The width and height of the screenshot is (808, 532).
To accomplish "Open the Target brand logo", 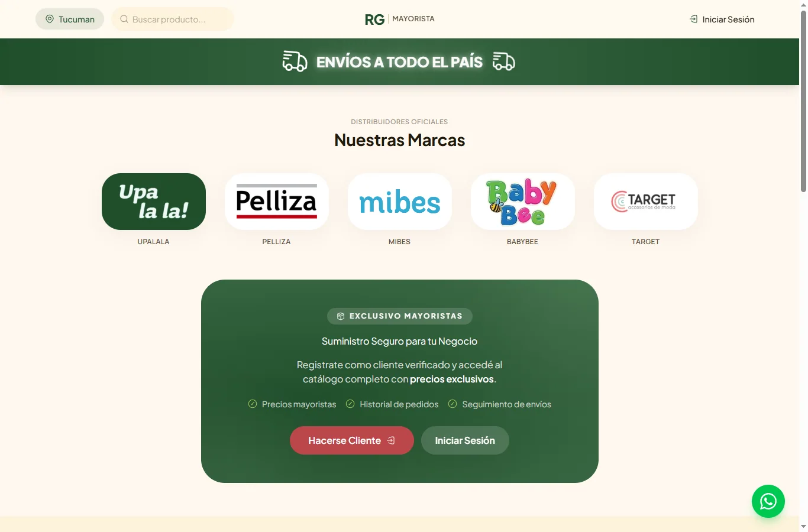I will pos(646,202).
